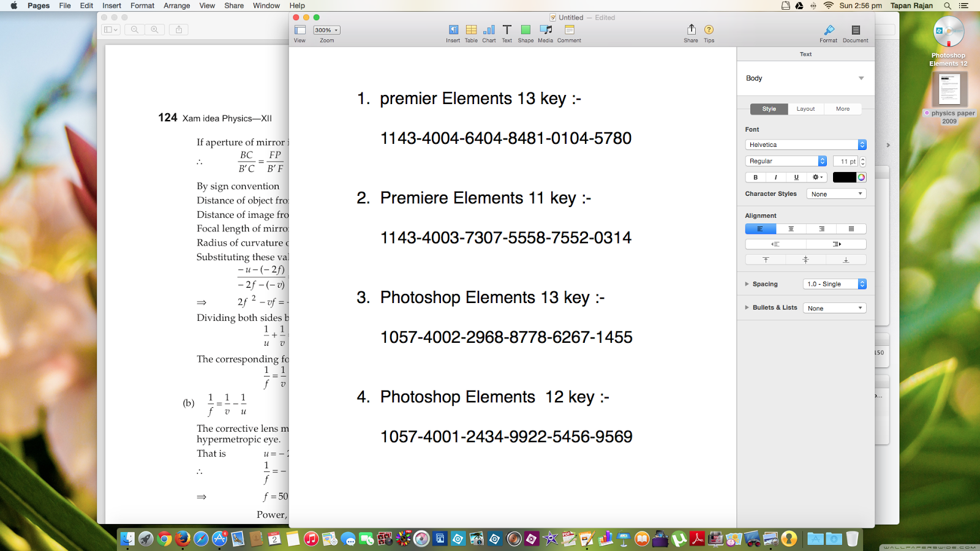Viewport: 980px width, 551px height.
Task: Justify the text alignment
Action: coord(851,229)
